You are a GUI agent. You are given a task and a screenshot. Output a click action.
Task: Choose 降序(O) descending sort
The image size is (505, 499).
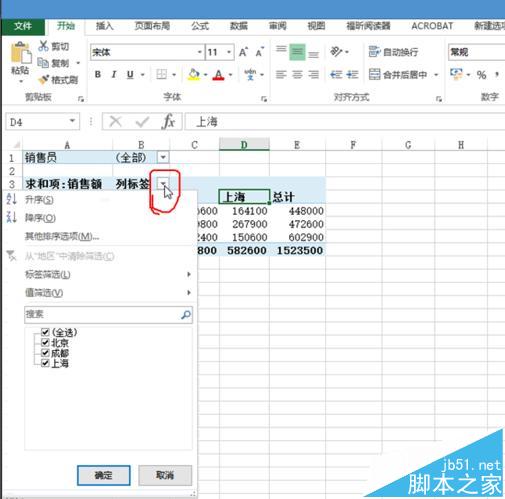click(100, 218)
